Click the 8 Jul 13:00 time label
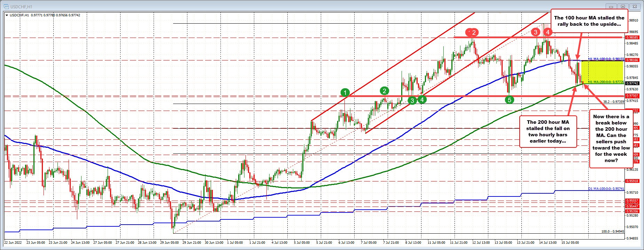 pos(413,242)
